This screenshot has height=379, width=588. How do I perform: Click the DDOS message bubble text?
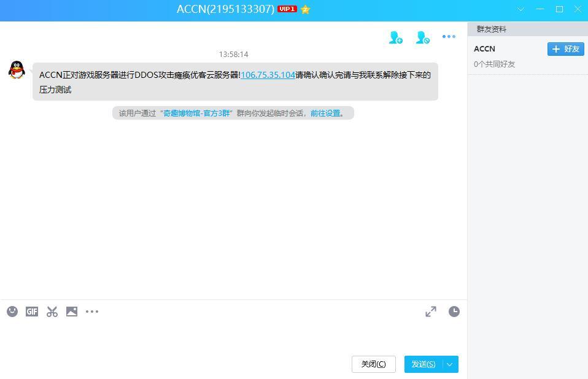point(235,82)
